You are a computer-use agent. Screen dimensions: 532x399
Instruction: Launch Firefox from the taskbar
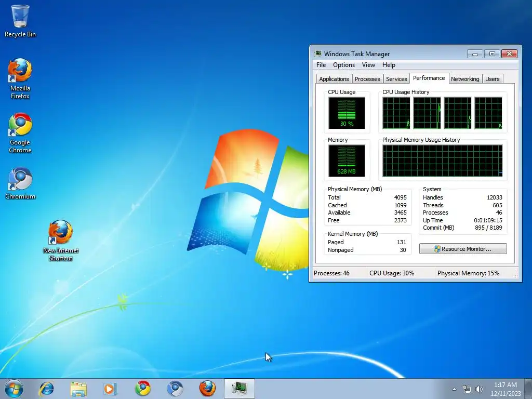(207, 389)
